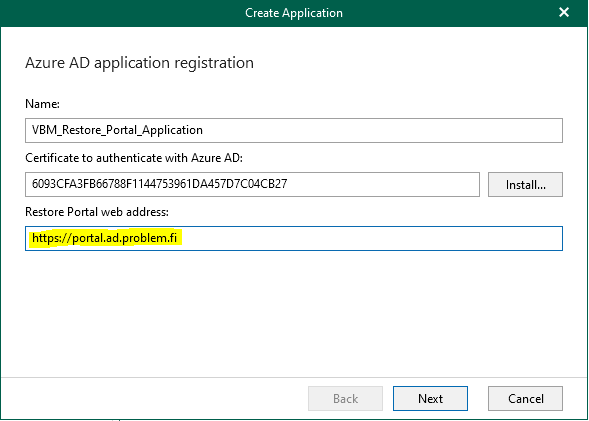
Task: Proceed with the Next button
Action: (430, 398)
